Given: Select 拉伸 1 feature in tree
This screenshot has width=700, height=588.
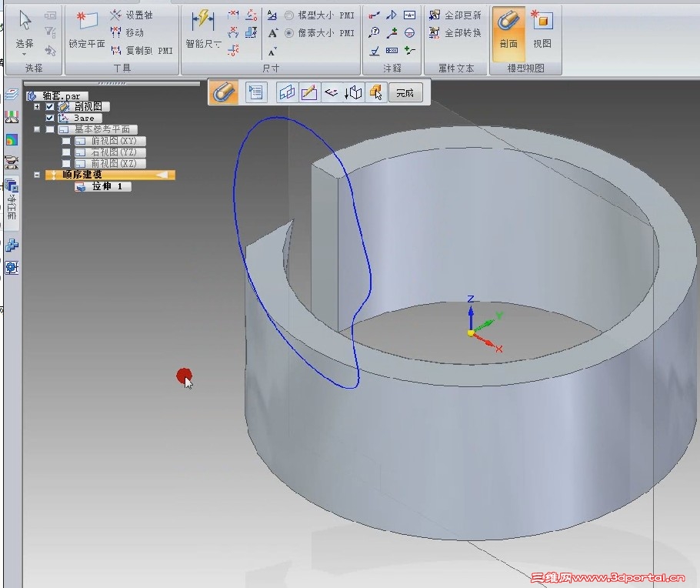Looking at the screenshot, I should click(103, 186).
